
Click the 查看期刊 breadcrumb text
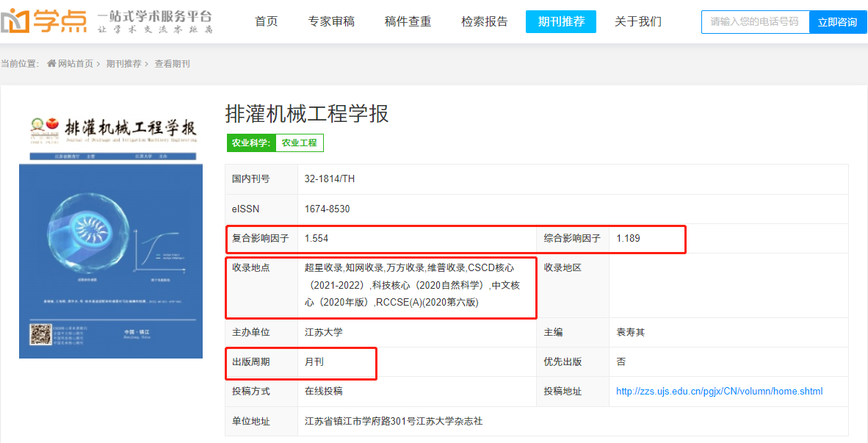tap(172, 64)
